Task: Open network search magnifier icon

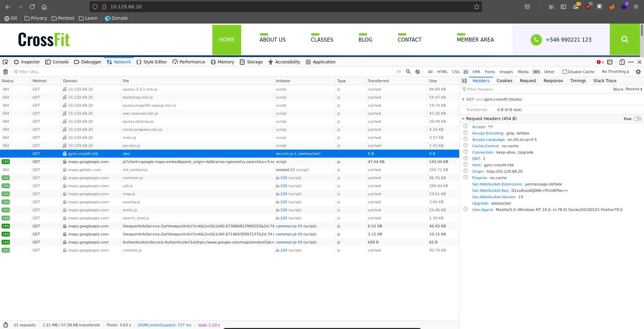Action: tap(408, 72)
